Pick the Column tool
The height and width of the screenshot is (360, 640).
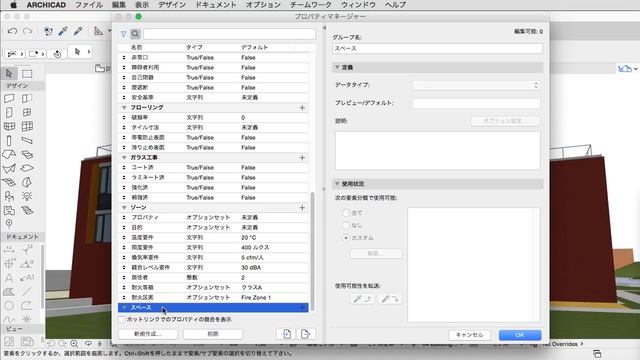[x=9, y=141]
